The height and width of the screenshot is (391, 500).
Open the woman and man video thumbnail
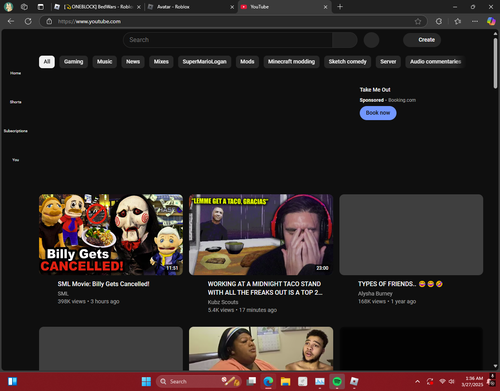(x=261, y=349)
